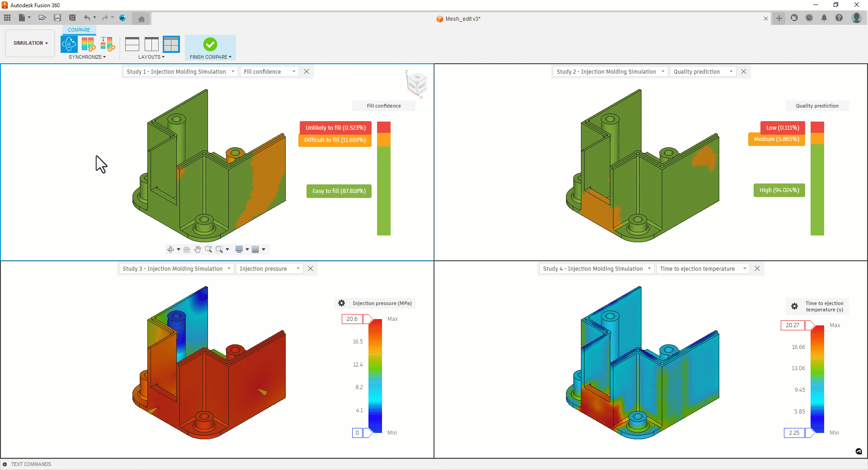
Task: Toggle synchronize legend min/max icon
Action: [108, 44]
